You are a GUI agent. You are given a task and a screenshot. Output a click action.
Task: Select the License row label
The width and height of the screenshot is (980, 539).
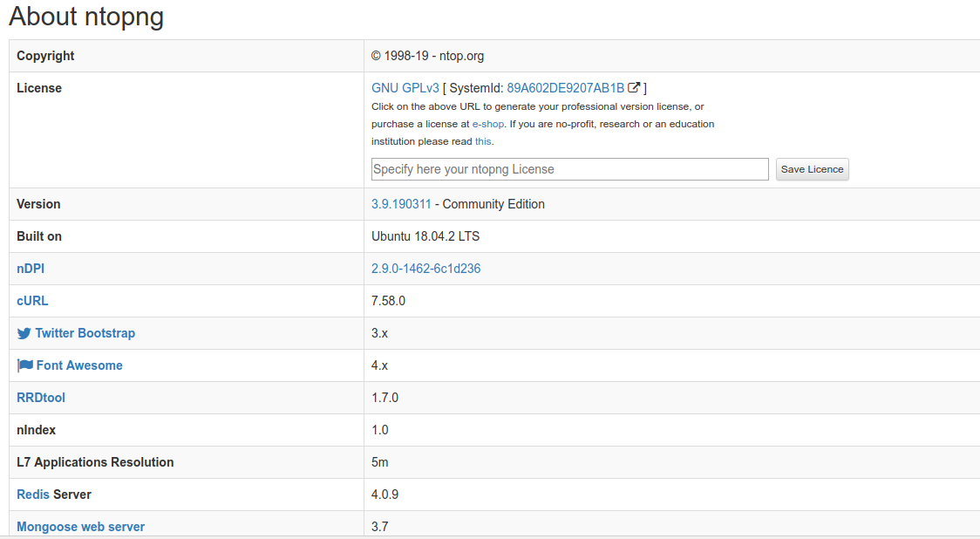39,88
